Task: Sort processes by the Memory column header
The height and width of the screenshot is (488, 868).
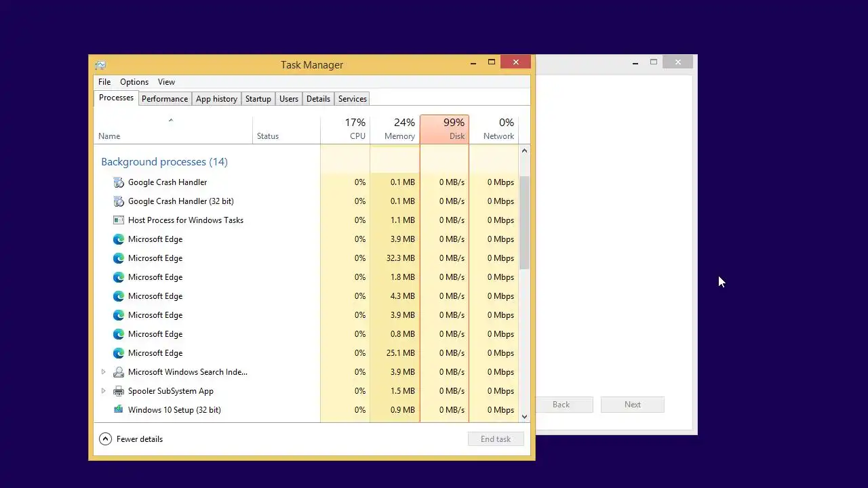Action: (395, 129)
